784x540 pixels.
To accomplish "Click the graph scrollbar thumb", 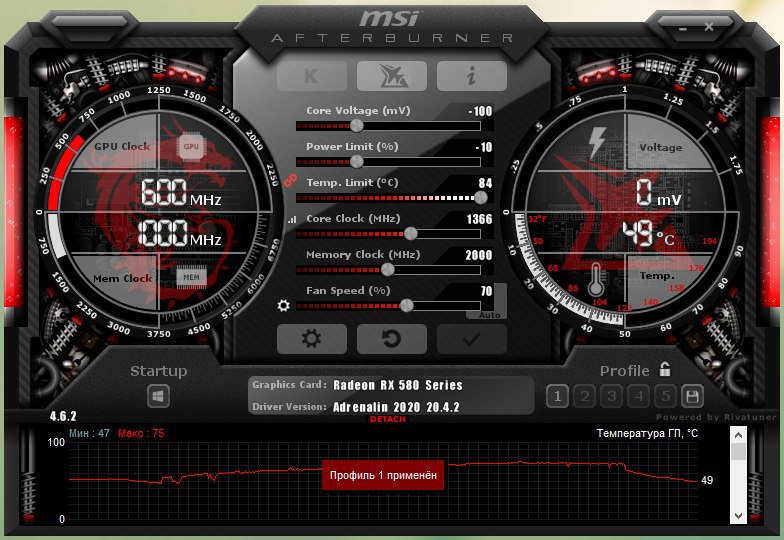I will pos(738,451).
